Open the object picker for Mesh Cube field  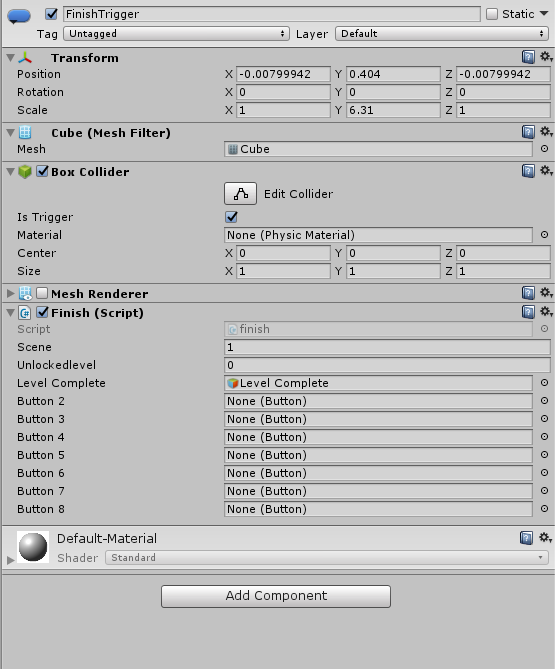tap(544, 149)
